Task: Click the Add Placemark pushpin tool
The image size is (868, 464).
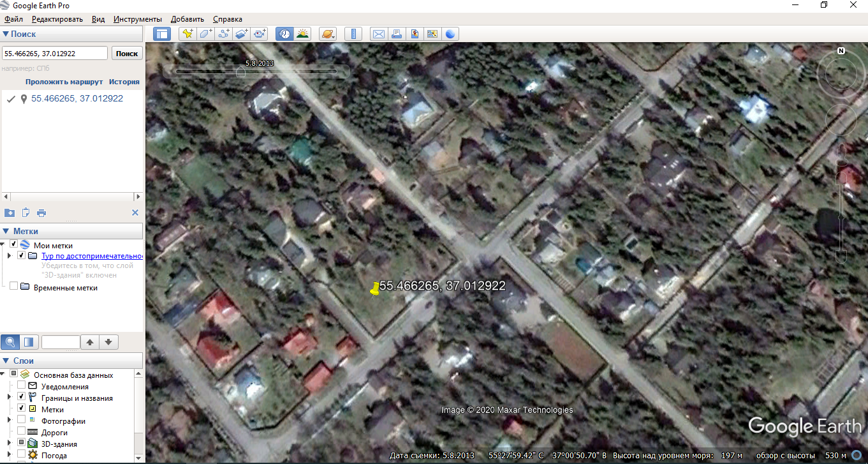Action: [188, 34]
